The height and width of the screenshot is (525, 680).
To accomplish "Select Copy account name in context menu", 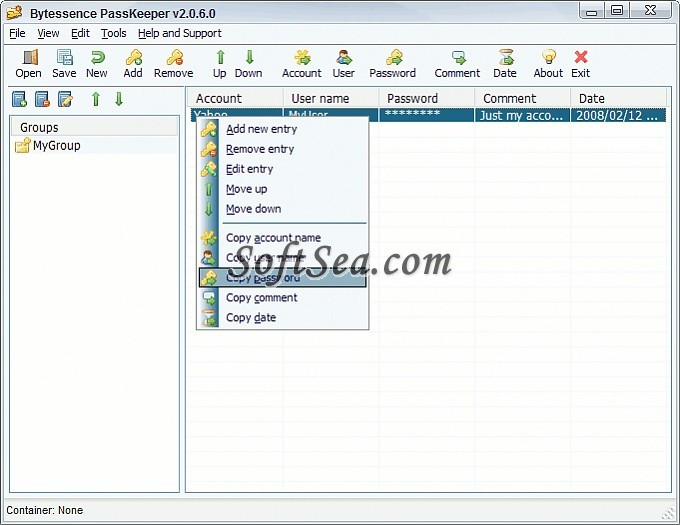I will click(x=283, y=238).
